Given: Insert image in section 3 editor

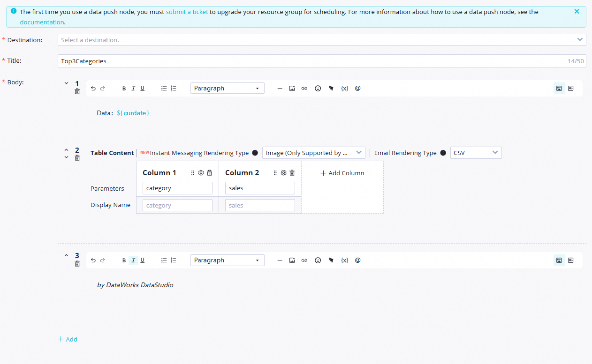Looking at the screenshot, I should 292,260.
